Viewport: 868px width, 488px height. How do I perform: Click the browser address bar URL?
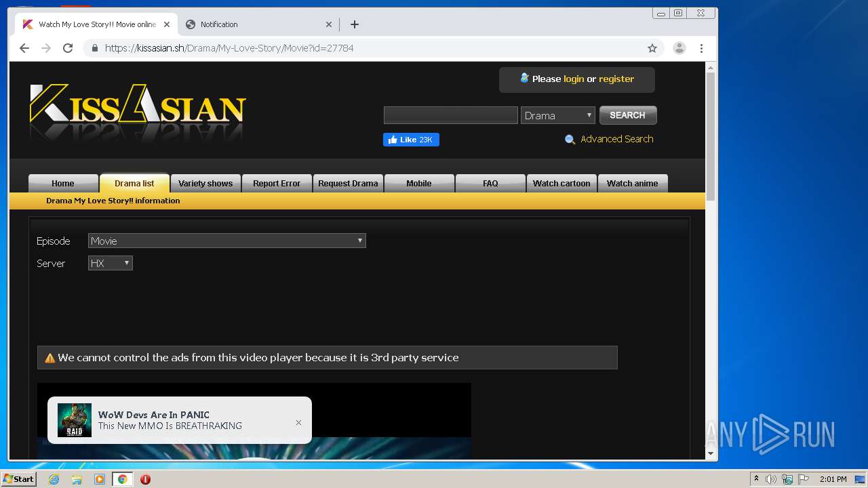(229, 48)
